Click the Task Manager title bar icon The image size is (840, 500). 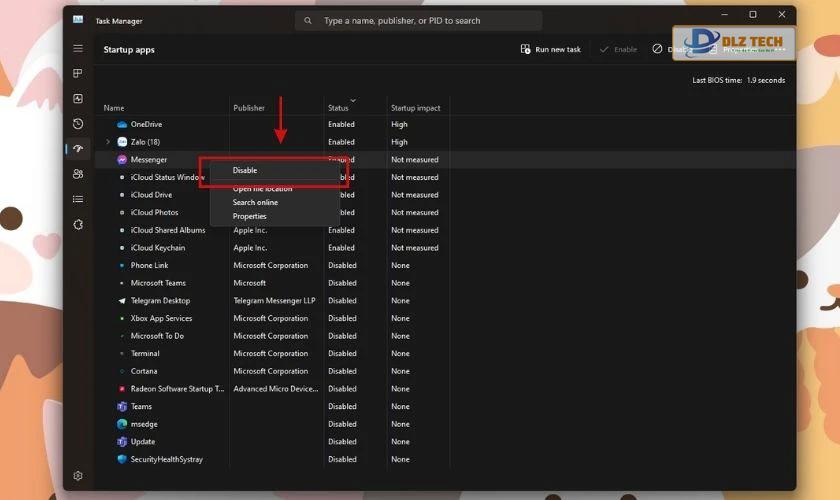(x=78, y=20)
